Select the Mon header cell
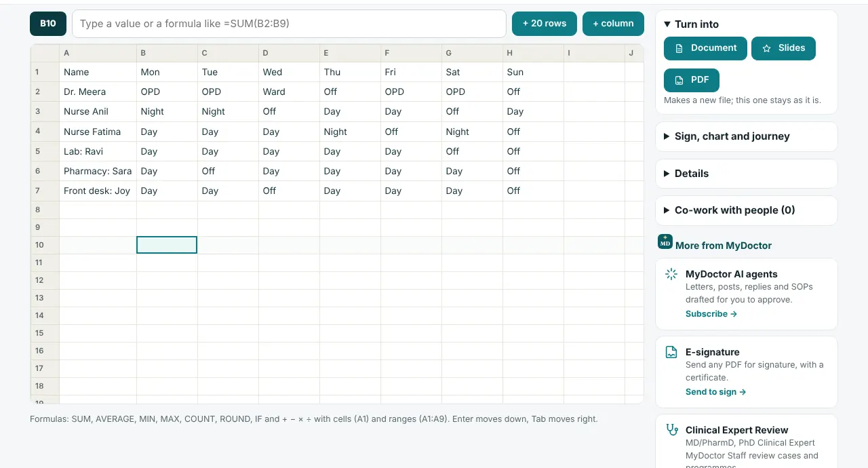Image resolution: width=868 pixels, height=468 pixels. [x=167, y=72]
